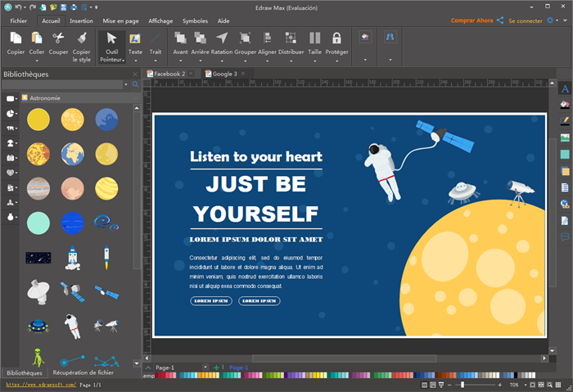Click the share icon beside Comprar Ahora
Screen dimensions: 573x392
tap(500, 20)
